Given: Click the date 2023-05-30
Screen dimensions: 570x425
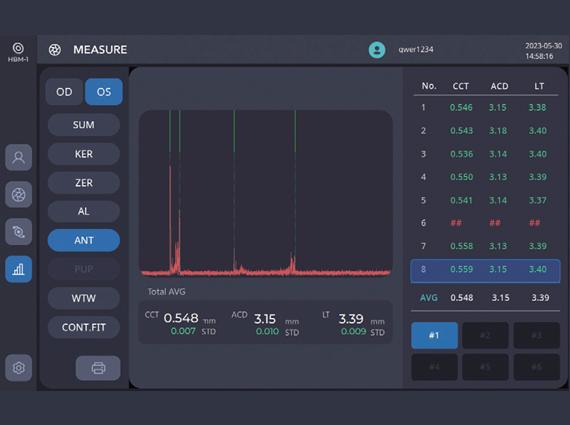Looking at the screenshot, I should pos(543,45).
